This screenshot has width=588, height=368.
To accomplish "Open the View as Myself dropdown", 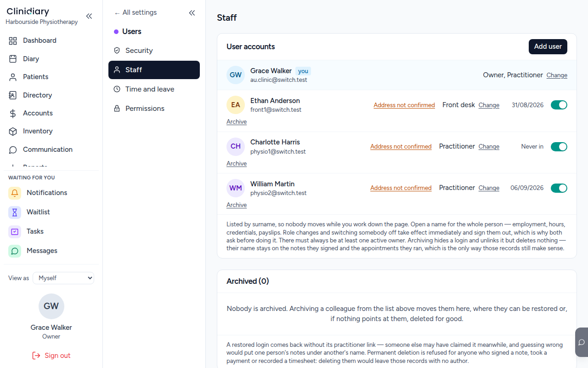I will pos(63,278).
